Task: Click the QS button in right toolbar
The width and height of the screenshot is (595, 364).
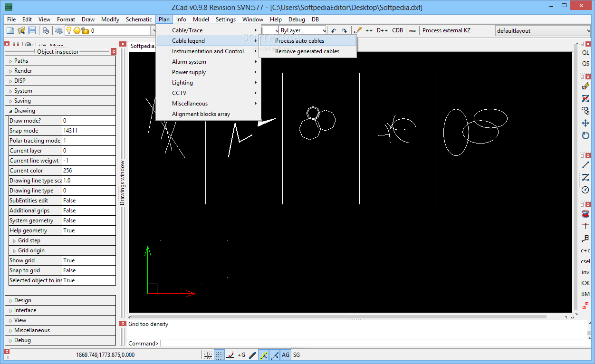Action: point(585,64)
